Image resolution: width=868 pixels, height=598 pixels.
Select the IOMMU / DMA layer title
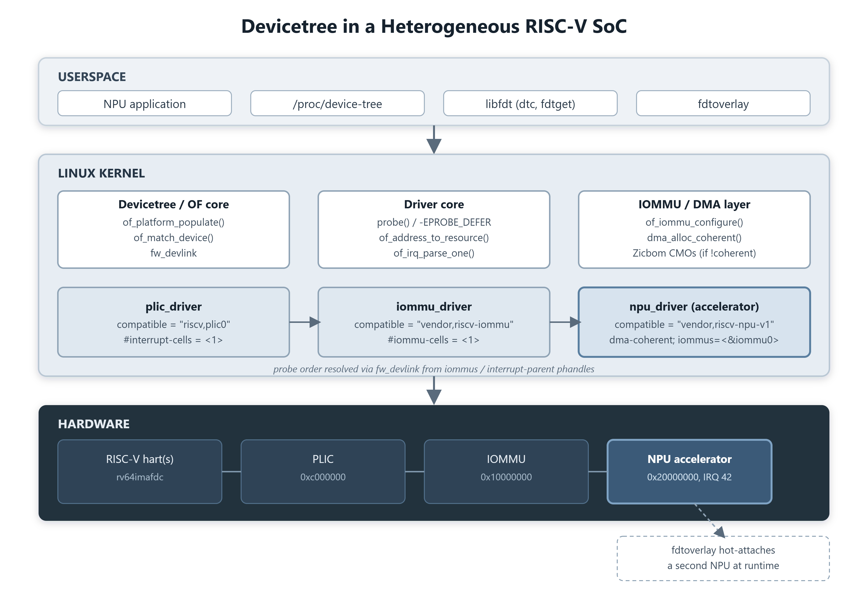[x=694, y=204]
